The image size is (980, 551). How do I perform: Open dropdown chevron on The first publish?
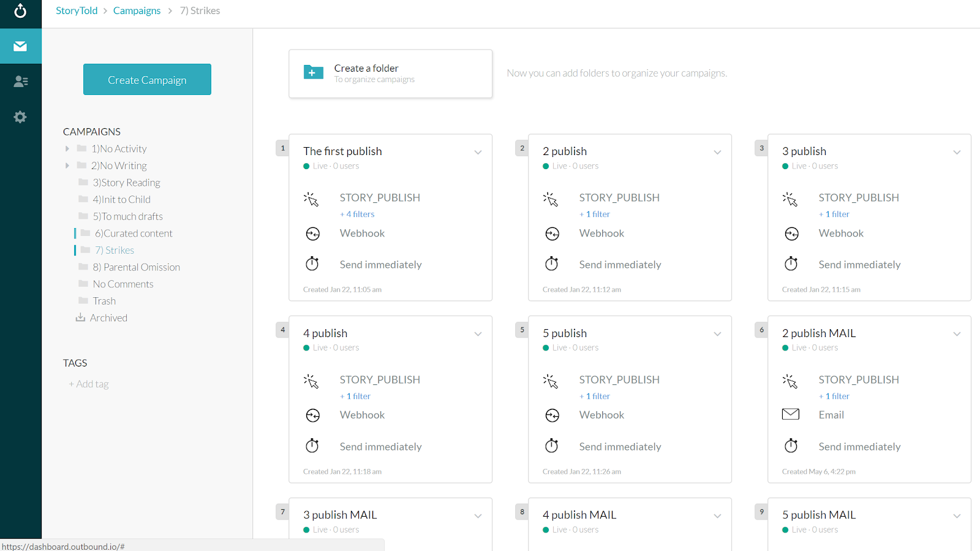click(478, 152)
